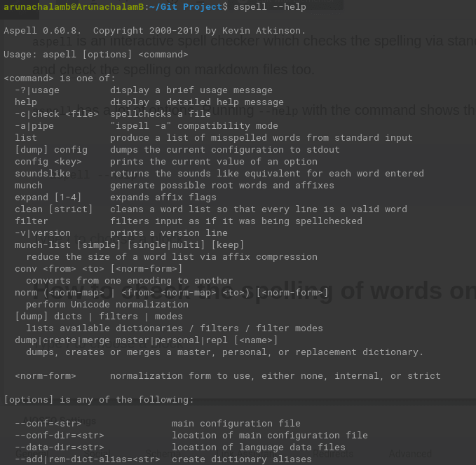Click '"ispell -a" compatibility mode' description
The image size is (476, 465).
[194, 126]
